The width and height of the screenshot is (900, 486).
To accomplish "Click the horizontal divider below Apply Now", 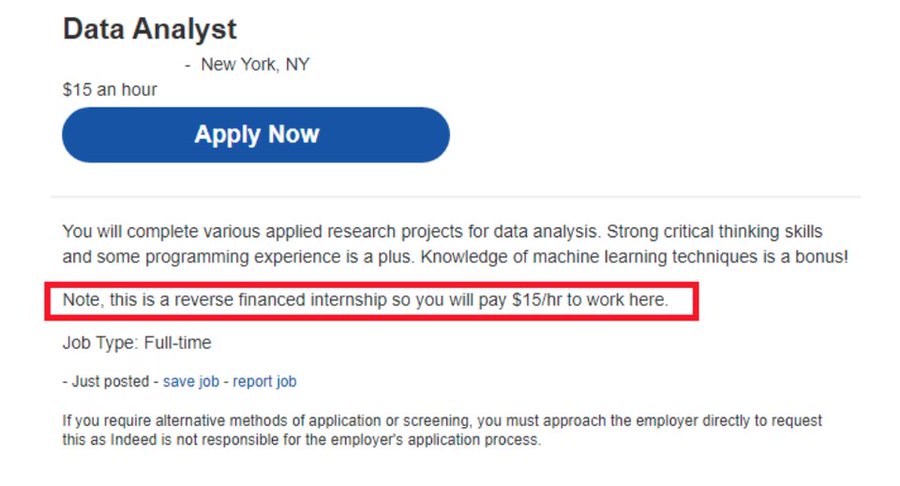I will pyautogui.click(x=455, y=196).
